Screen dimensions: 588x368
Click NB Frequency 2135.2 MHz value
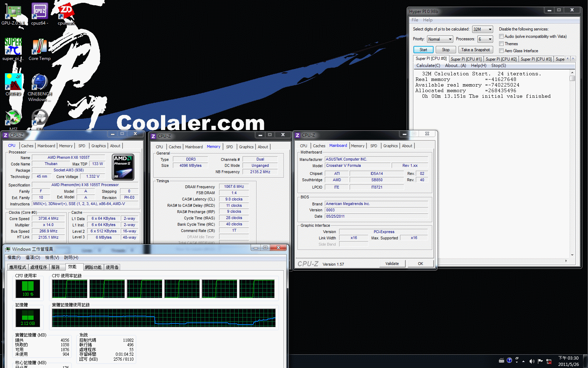click(x=260, y=172)
